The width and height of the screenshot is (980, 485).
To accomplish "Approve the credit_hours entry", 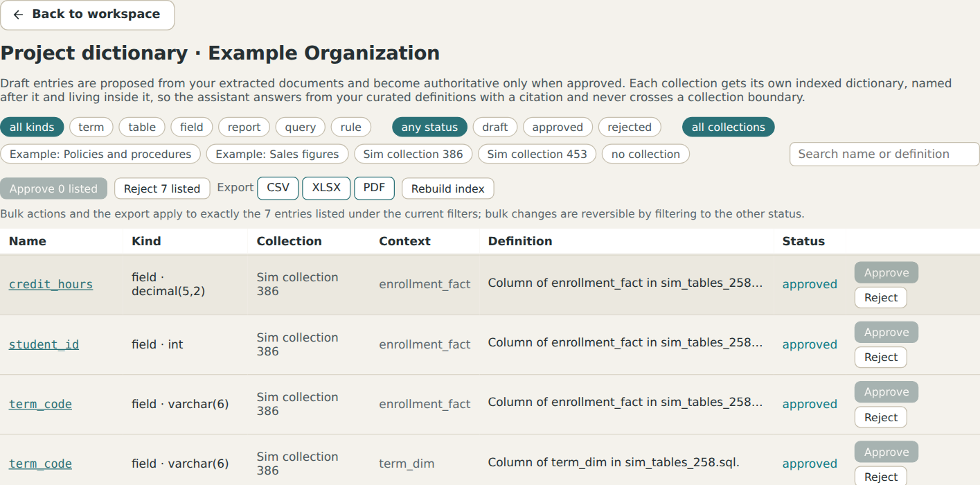I will coord(887,272).
